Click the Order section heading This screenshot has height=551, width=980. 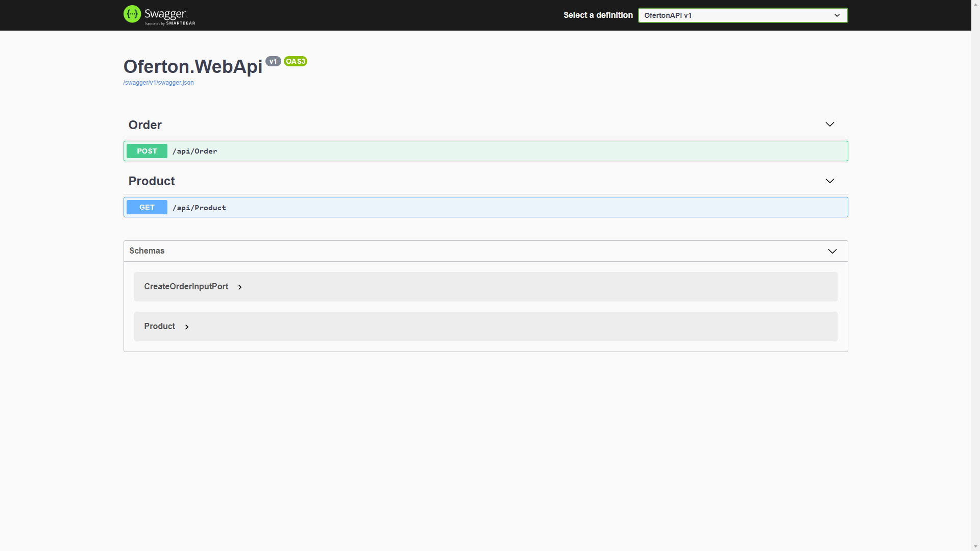(145, 125)
